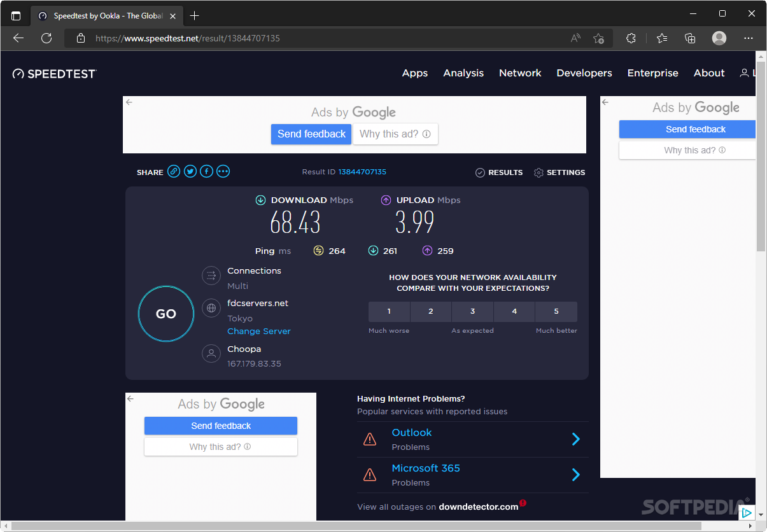Collapse top banner ad with back arrow

129,102
